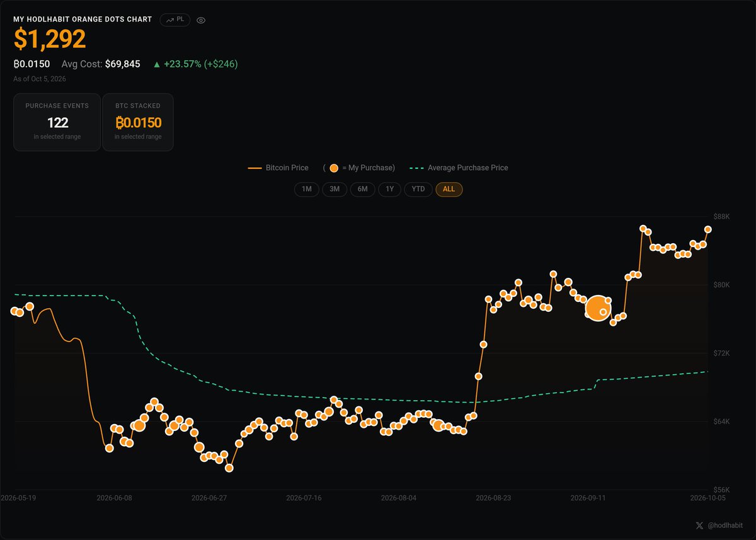This screenshot has height=540, width=756.
Task: Toggle the Average Purchase Price legend entry
Action: (459, 168)
